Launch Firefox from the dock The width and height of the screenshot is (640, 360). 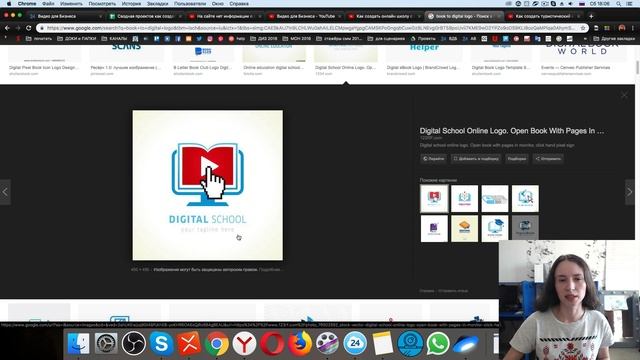[300, 343]
